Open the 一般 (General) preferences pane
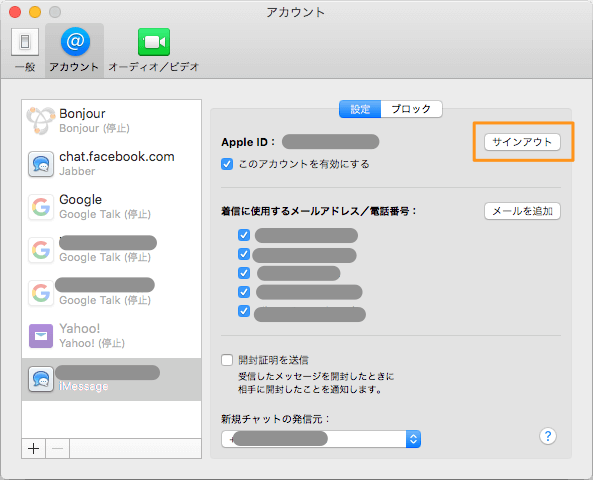Viewport: 593px width, 480px height. 25,50
